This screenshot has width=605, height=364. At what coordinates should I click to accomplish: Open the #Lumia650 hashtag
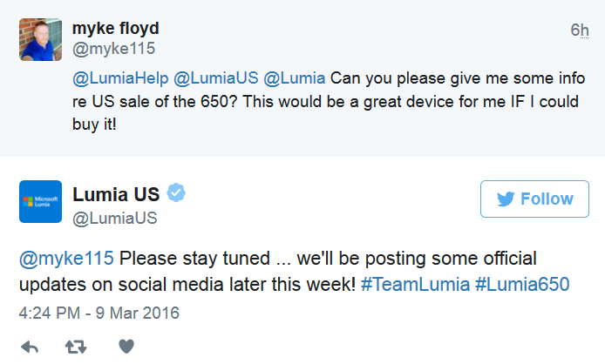pyautogui.click(x=521, y=285)
